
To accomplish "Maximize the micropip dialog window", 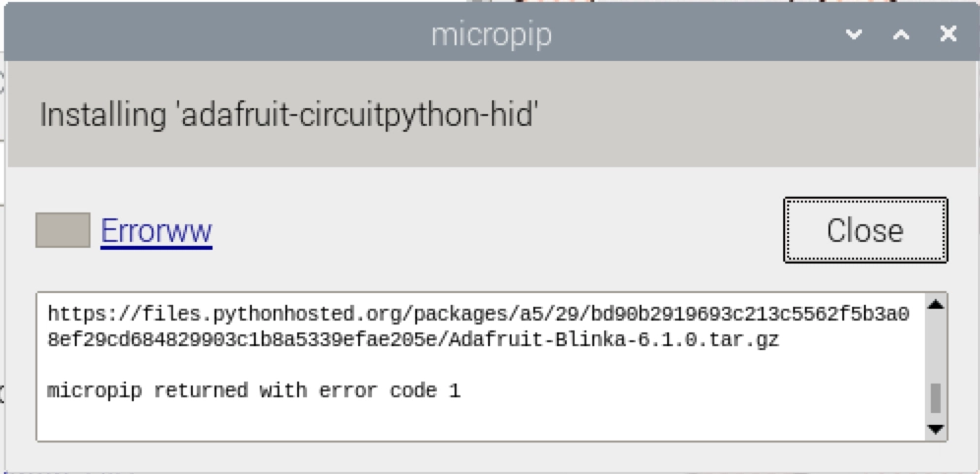I will pyautogui.click(x=900, y=34).
